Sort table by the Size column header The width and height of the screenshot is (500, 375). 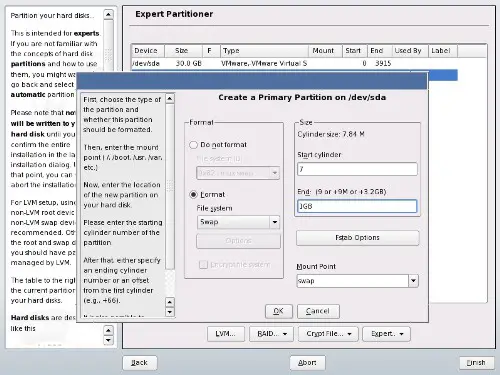(x=183, y=51)
